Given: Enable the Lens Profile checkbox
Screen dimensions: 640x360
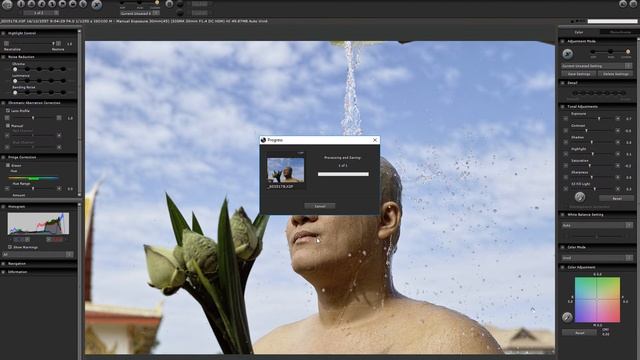Looking at the screenshot, I should point(8,111).
